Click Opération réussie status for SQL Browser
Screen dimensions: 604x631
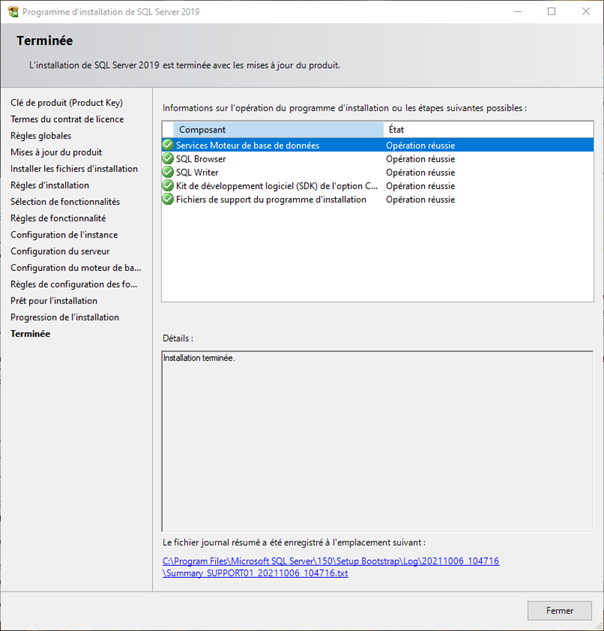pyautogui.click(x=421, y=159)
